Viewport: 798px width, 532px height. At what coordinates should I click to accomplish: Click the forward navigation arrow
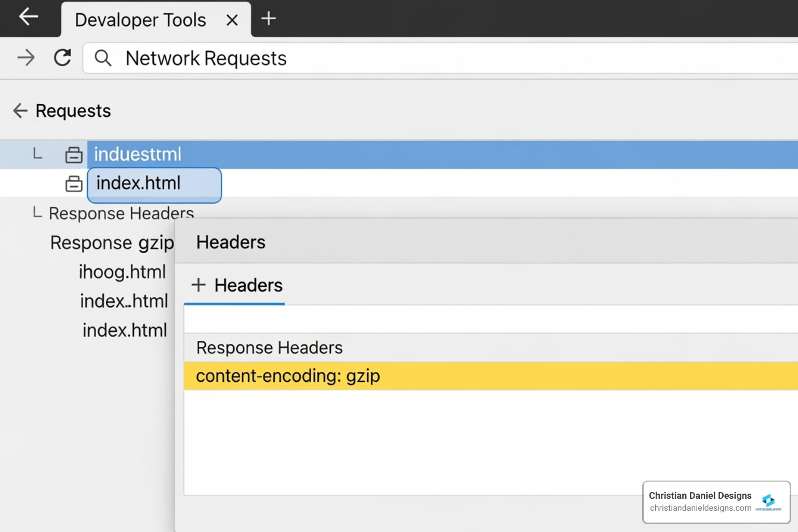[x=25, y=58]
